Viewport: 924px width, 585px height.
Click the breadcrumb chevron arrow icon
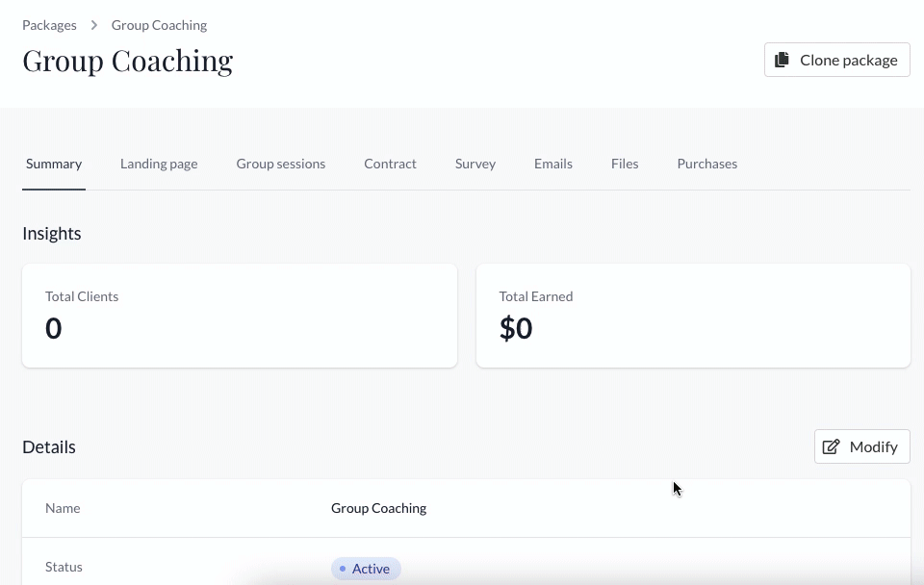[x=93, y=25]
